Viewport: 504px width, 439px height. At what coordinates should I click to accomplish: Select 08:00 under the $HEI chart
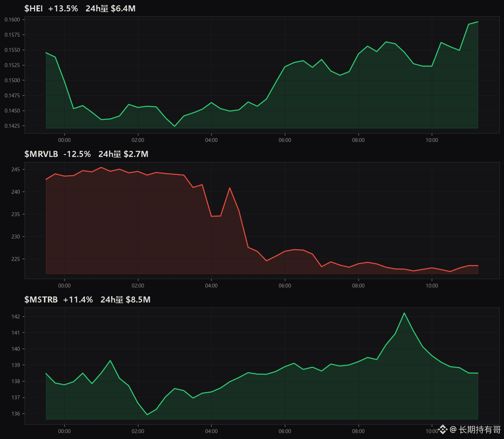tap(359, 140)
